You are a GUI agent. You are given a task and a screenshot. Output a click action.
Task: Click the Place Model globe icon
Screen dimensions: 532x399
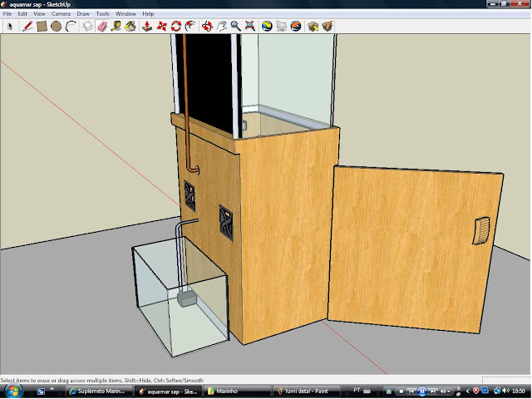tap(296, 26)
